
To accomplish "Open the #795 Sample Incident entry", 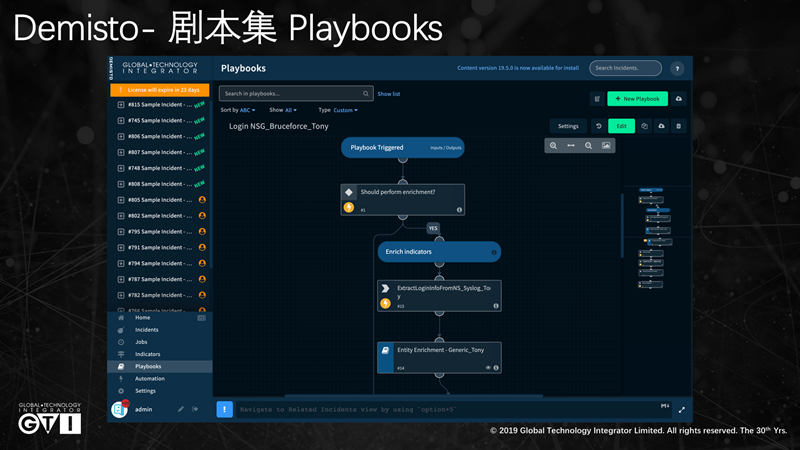I will tap(160, 232).
